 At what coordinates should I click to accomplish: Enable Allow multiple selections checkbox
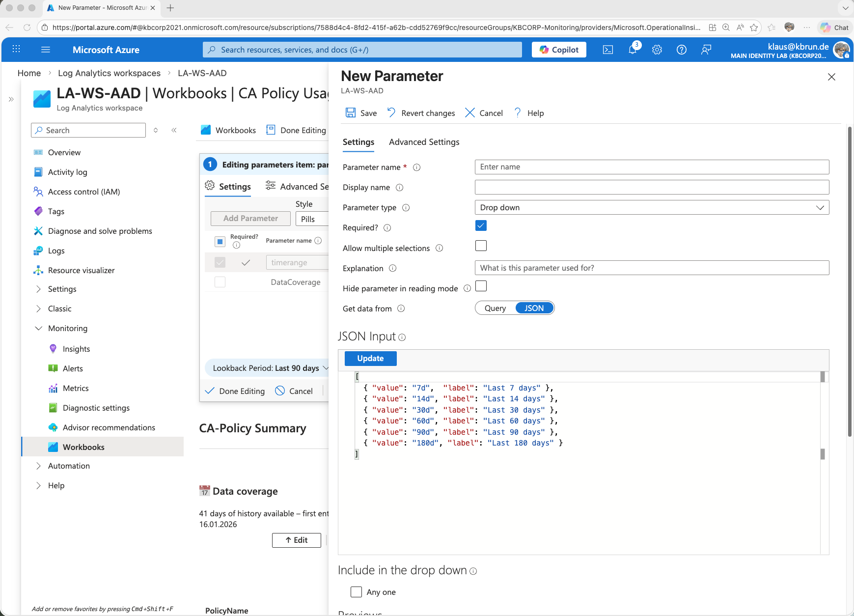point(481,246)
